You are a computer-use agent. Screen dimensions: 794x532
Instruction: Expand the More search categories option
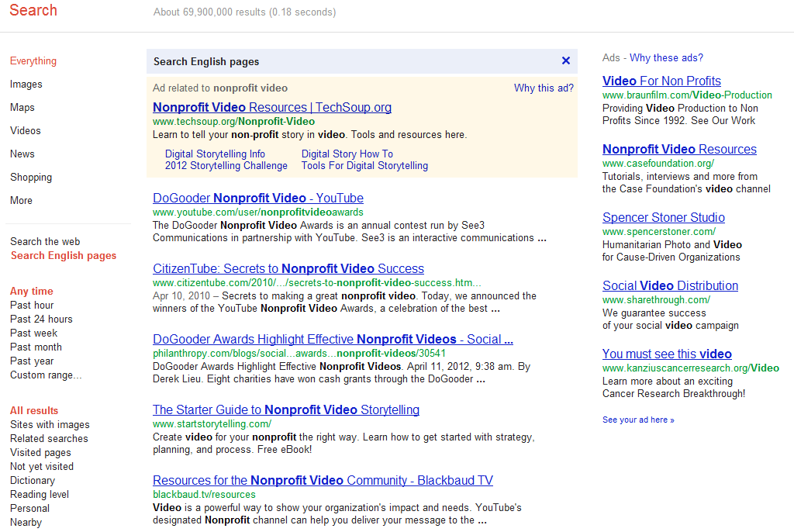click(20, 200)
